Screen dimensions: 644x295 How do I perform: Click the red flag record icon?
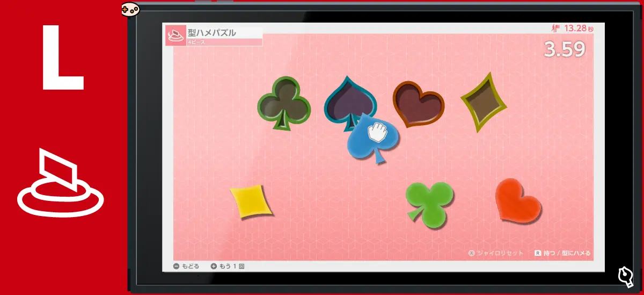pos(556,28)
